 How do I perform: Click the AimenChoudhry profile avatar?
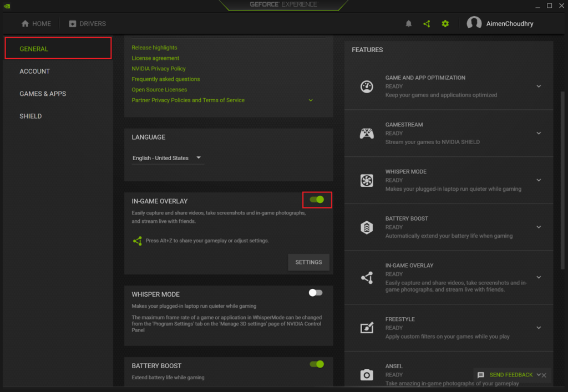(474, 23)
